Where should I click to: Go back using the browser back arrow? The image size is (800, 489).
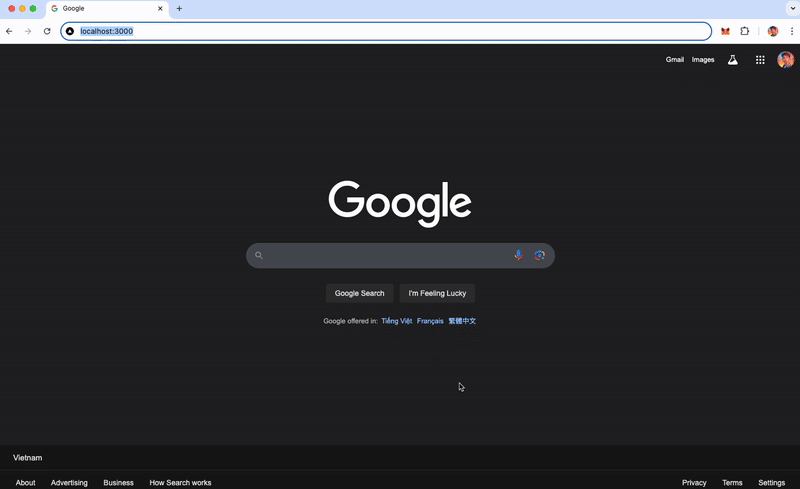coord(9,31)
